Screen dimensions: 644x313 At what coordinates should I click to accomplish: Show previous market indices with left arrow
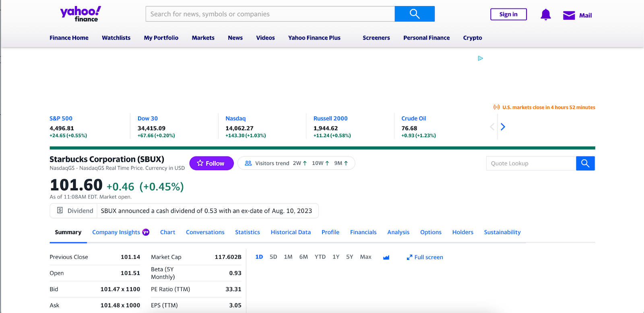click(x=492, y=127)
